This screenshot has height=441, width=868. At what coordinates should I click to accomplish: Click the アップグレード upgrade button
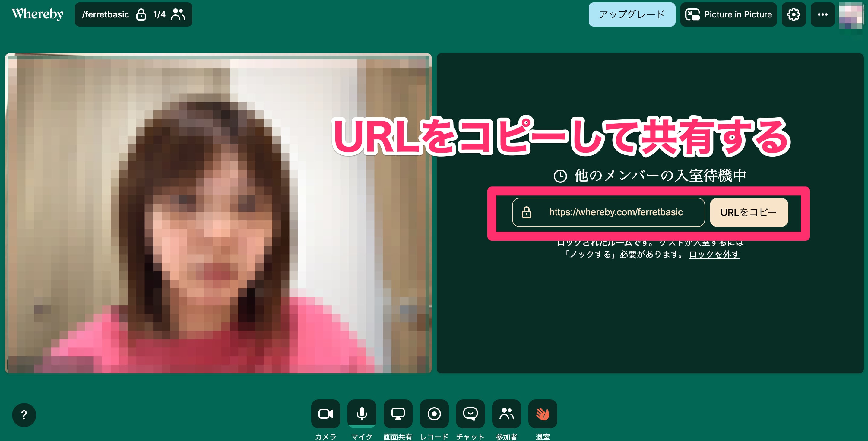[632, 14]
